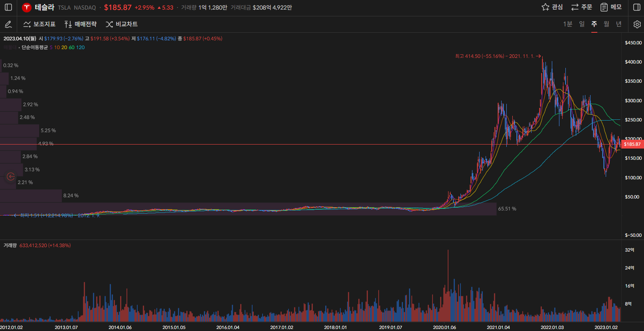644x331 pixels.
Task: Click the 거래대금 $208억 4,922만 value
Action: (272, 8)
